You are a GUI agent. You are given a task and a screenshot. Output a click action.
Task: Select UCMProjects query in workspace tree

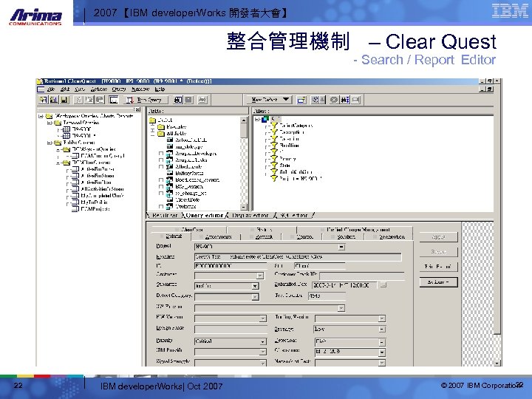pyautogui.click(x=95, y=209)
